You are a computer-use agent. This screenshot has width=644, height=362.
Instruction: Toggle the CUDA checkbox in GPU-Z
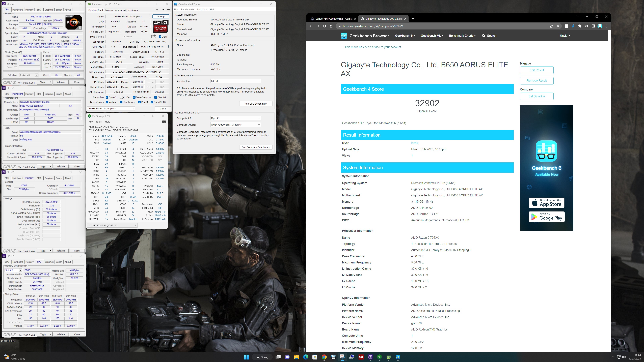coord(121,97)
